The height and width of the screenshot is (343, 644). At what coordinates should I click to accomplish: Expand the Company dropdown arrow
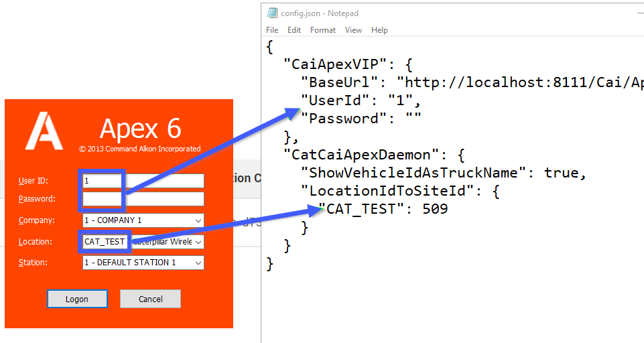click(198, 220)
